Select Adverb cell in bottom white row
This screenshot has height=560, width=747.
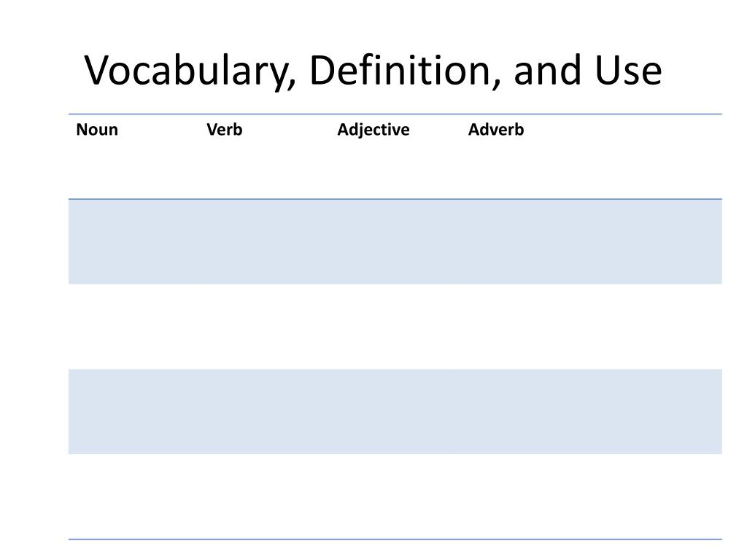591,497
